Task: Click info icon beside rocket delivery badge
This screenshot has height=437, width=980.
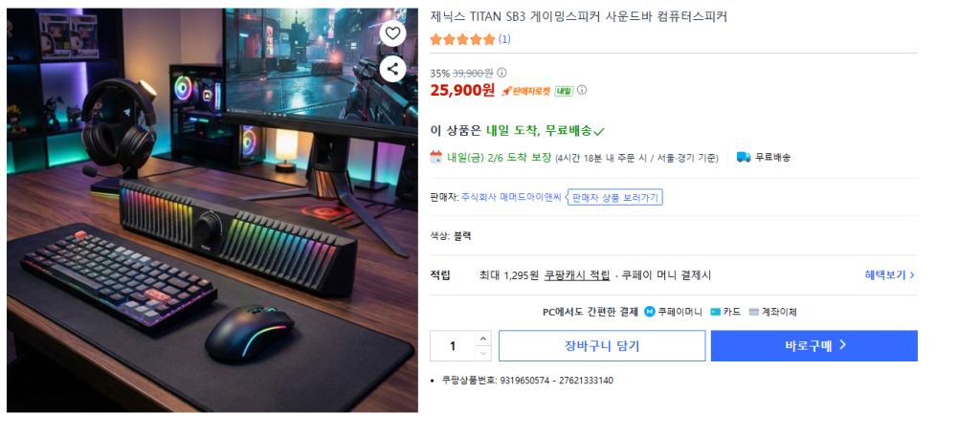Action: point(582,90)
